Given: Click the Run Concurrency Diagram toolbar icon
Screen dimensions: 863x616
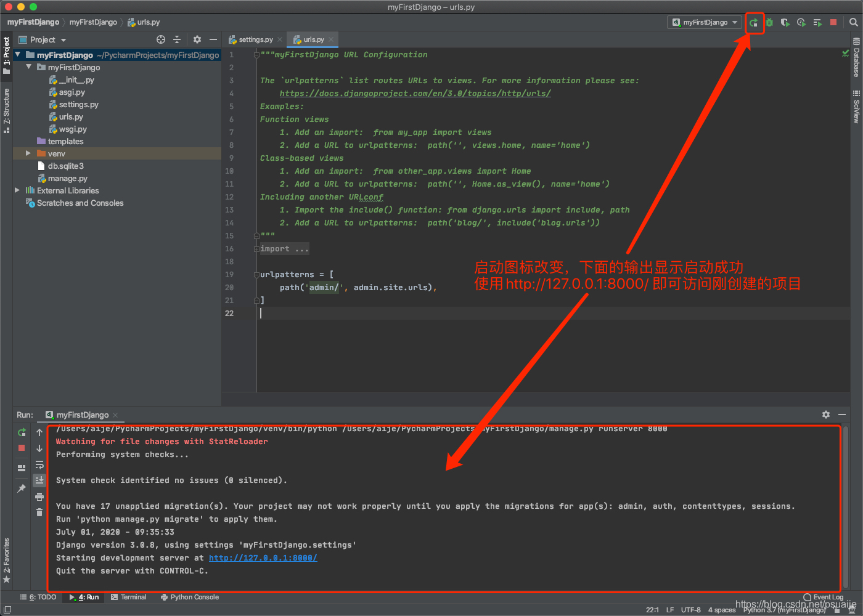Looking at the screenshot, I should (x=817, y=22).
